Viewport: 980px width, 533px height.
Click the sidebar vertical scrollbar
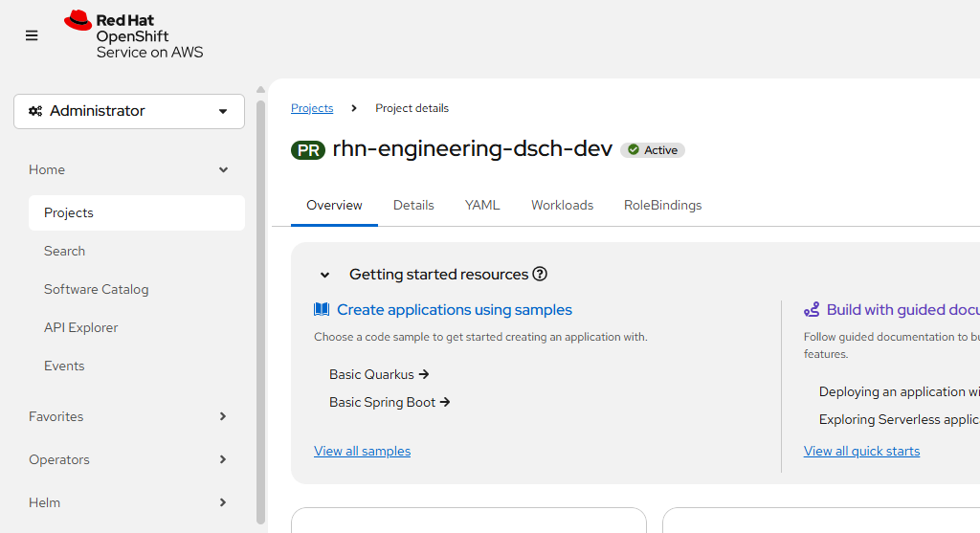point(261,306)
